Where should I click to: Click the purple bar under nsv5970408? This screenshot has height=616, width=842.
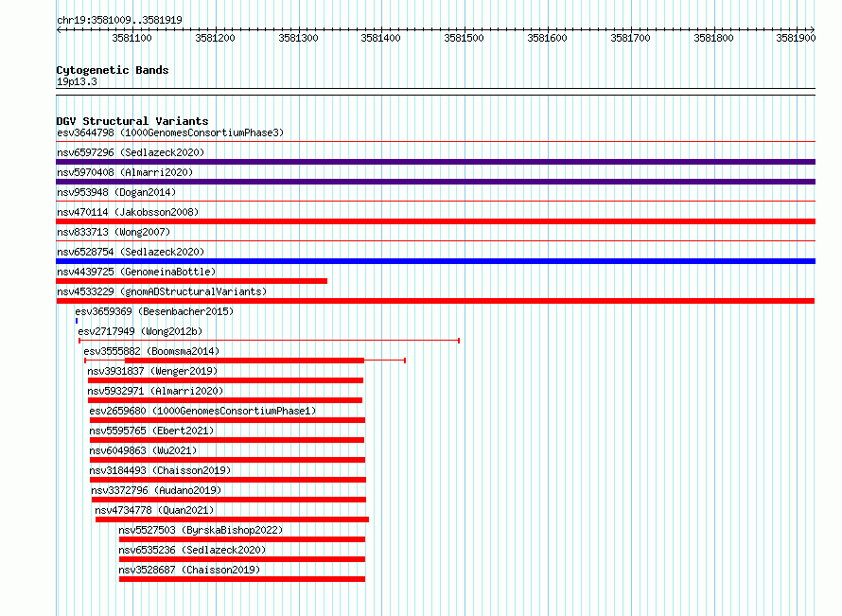click(x=435, y=182)
